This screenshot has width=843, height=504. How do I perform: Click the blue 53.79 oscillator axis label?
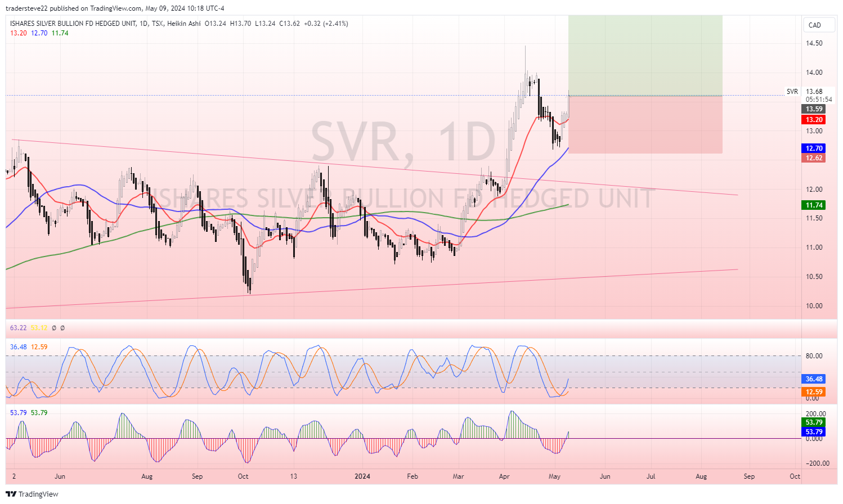coord(814,432)
